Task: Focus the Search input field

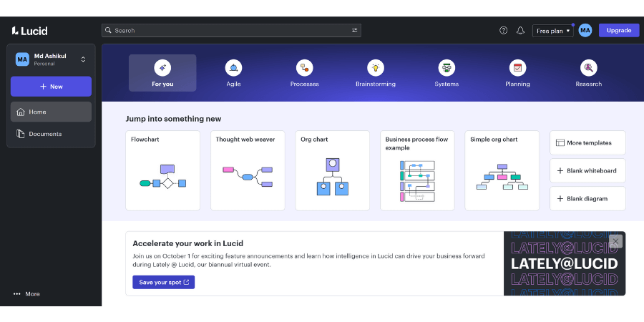Action: [231, 30]
